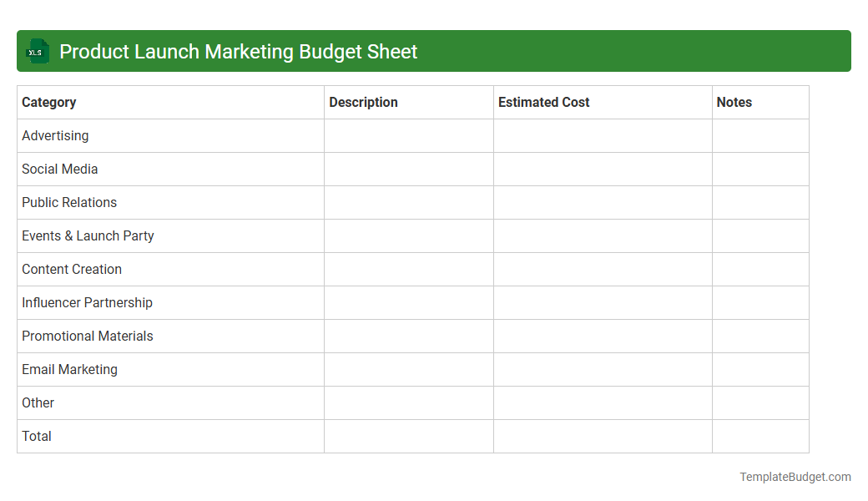The height and width of the screenshot is (501, 868).
Task: Select the Total row label
Action: tap(36, 436)
